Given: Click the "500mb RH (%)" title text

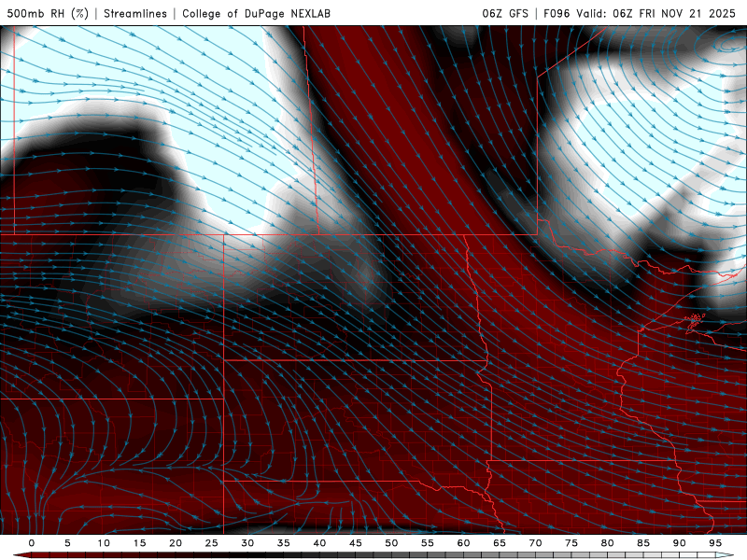Looking at the screenshot, I should pyautogui.click(x=48, y=13).
